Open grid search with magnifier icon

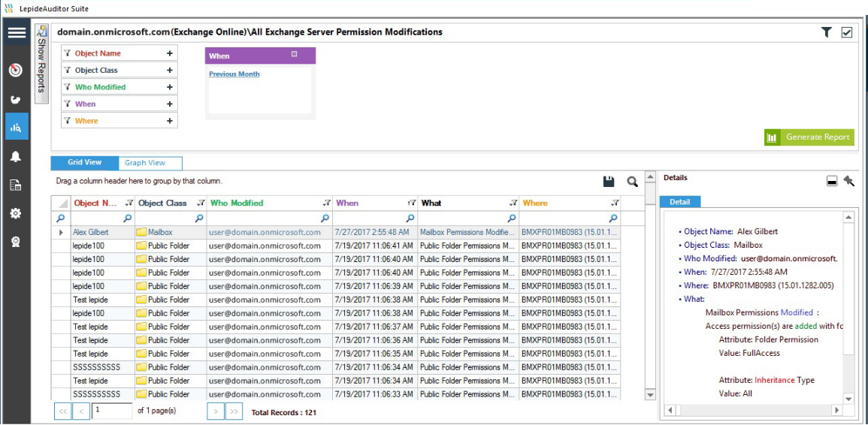[x=632, y=181]
